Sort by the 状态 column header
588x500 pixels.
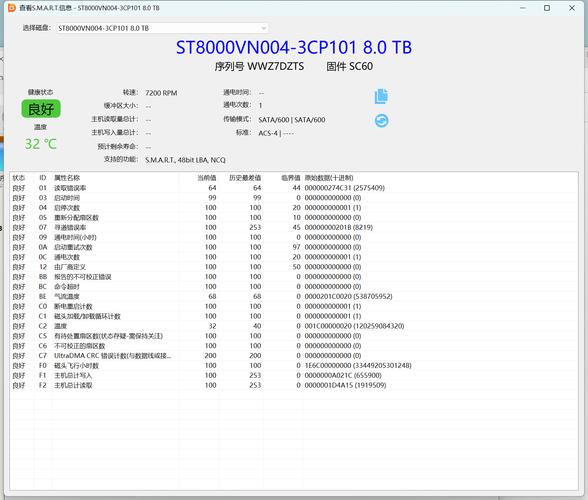[x=18, y=178]
